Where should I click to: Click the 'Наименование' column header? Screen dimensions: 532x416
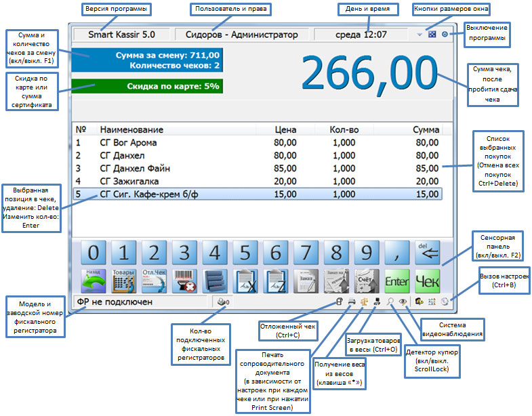[131, 129]
